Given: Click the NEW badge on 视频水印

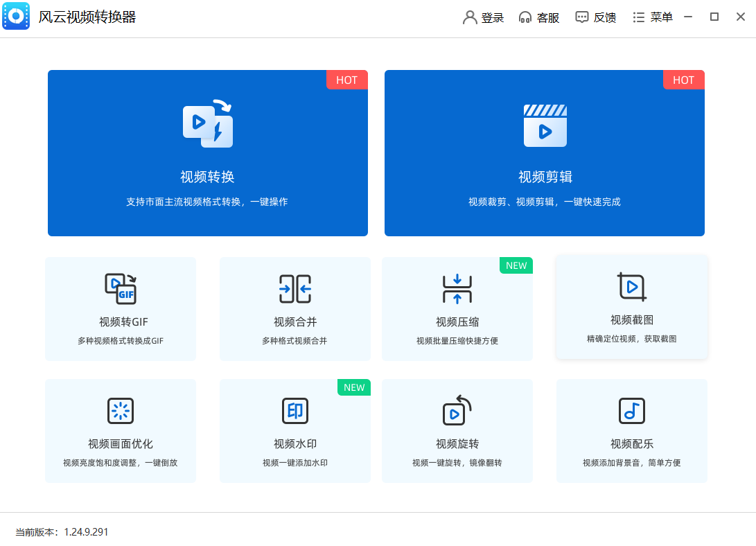Looking at the screenshot, I should pyautogui.click(x=353, y=387).
